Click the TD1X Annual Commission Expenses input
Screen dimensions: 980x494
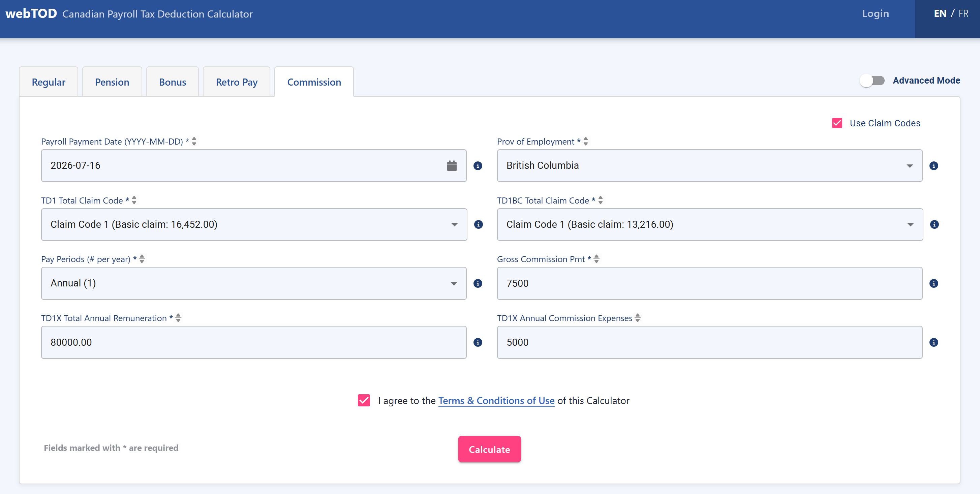coord(709,342)
